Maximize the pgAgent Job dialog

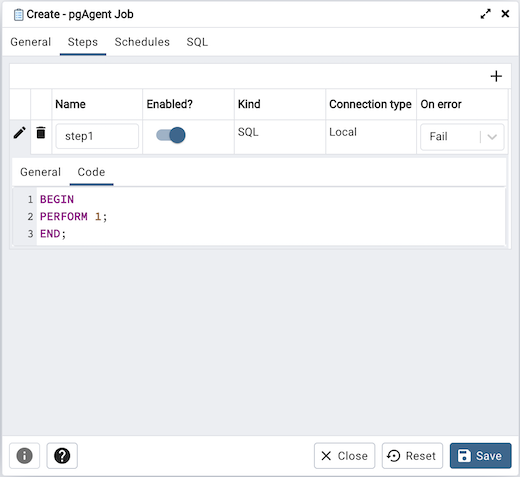point(485,14)
